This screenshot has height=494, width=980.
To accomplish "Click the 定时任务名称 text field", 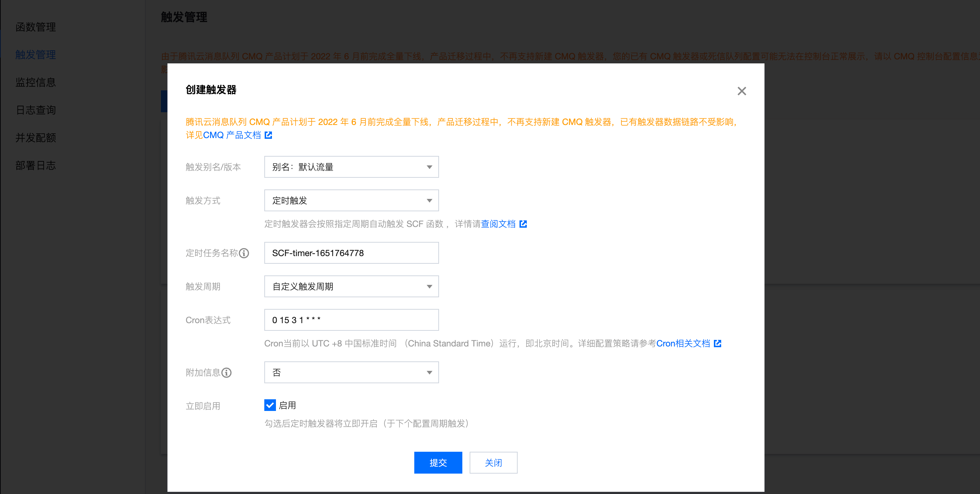I will 351,253.
